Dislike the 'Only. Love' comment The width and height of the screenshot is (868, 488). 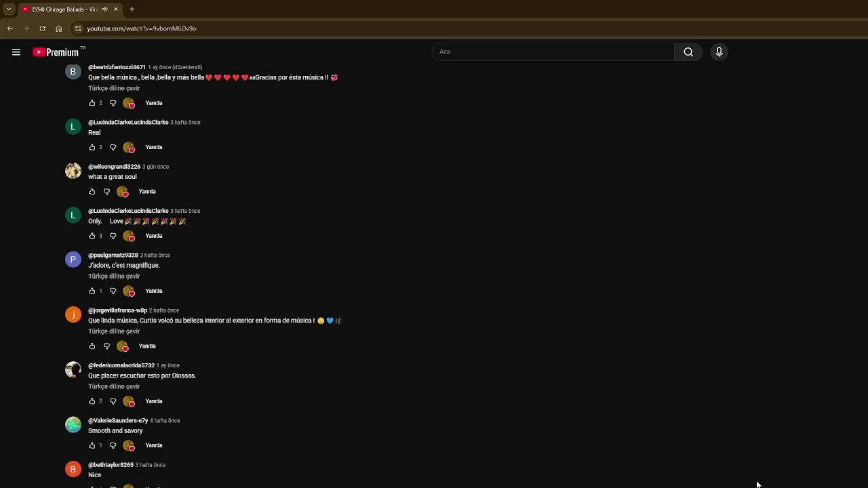click(x=113, y=236)
